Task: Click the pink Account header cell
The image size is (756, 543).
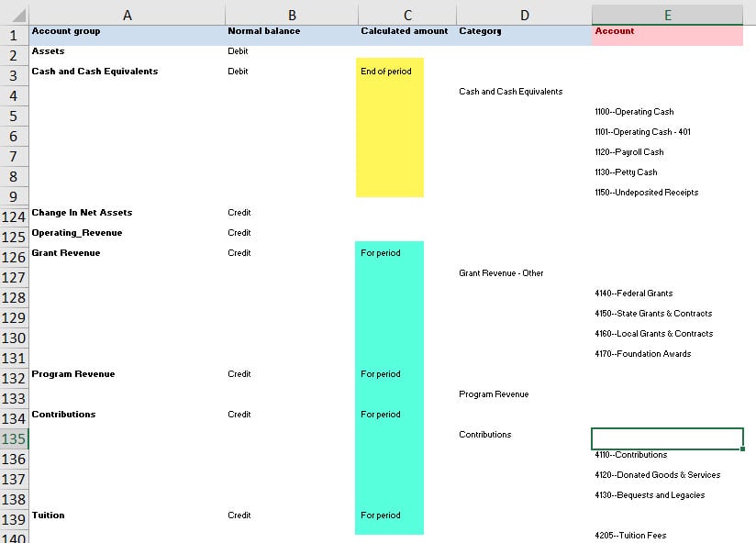Action: (667, 31)
